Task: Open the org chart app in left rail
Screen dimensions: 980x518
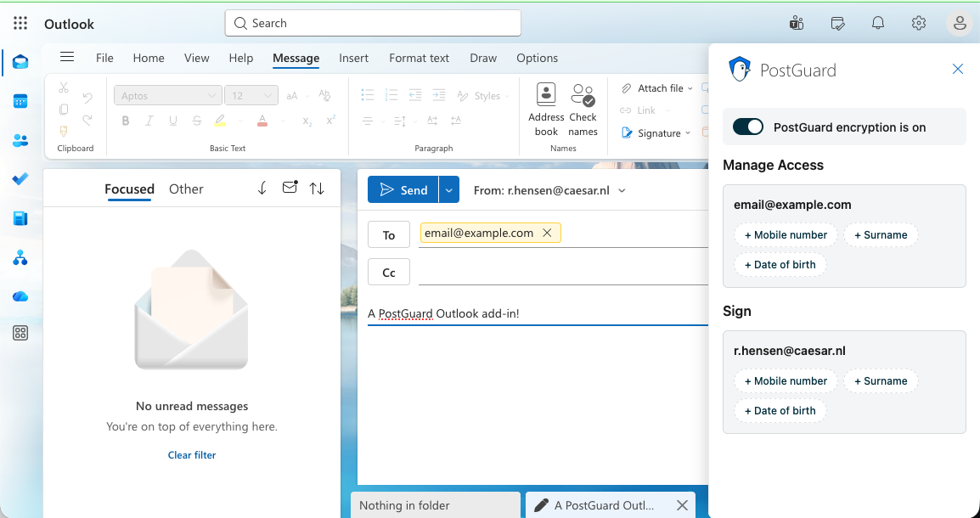Action: (20, 257)
